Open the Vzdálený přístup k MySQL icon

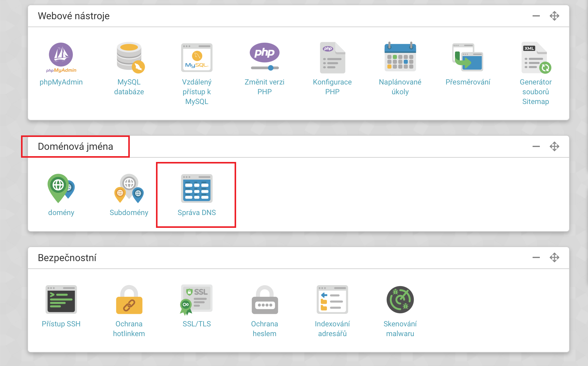pyautogui.click(x=197, y=58)
